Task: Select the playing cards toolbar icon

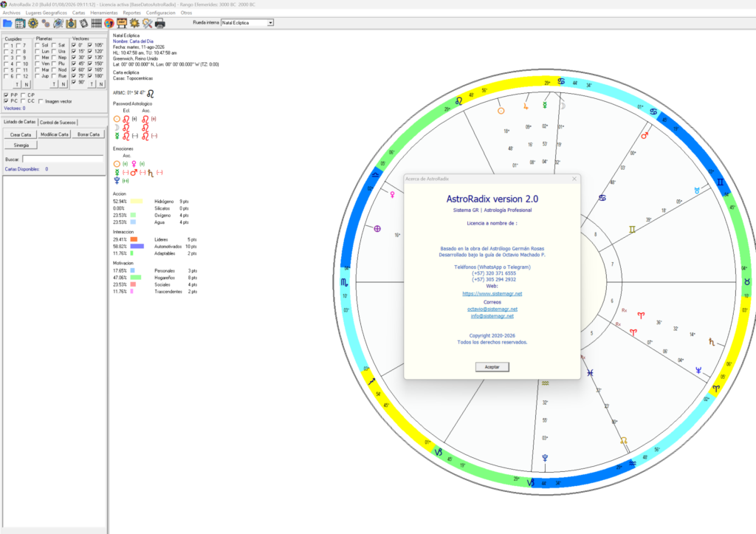Action: [x=84, y=23]
